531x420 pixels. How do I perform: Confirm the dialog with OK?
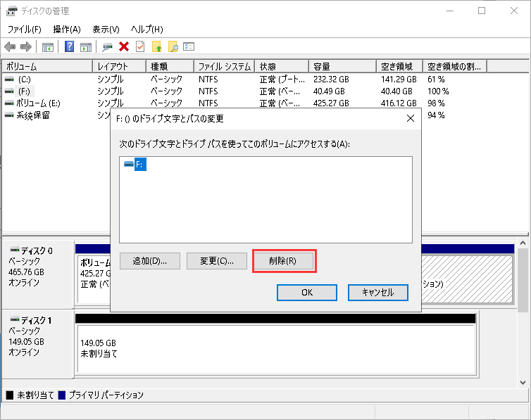pyautogui.click(x=307, y=293)
